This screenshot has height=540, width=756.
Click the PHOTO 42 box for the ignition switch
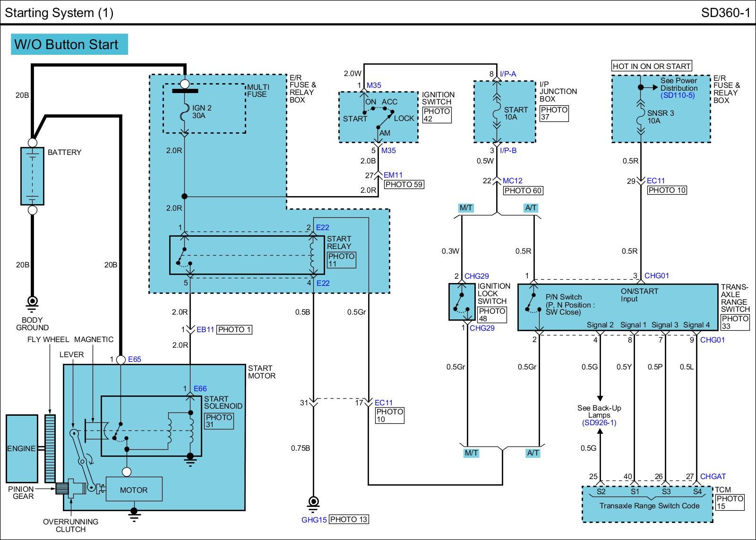(437, 115)
